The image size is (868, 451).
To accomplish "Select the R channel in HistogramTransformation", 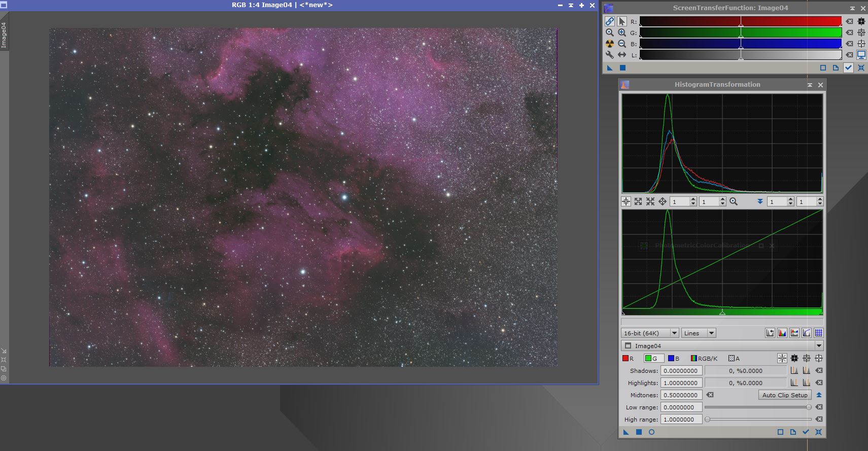I will pos(629,358).
